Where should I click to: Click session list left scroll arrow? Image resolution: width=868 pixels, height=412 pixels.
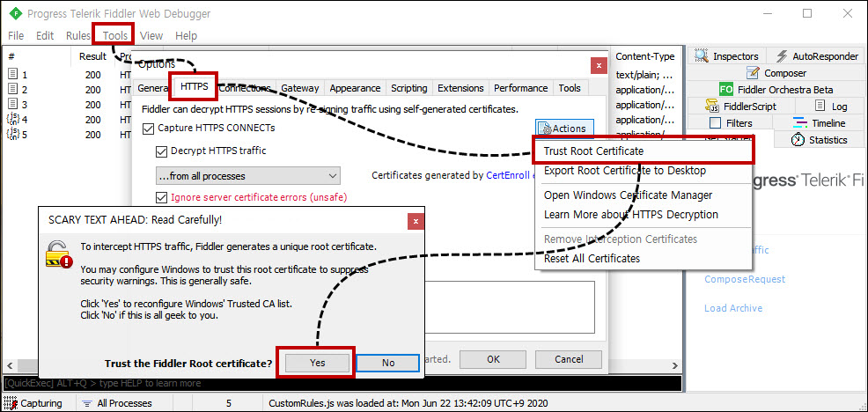click(x=9, y=366)
